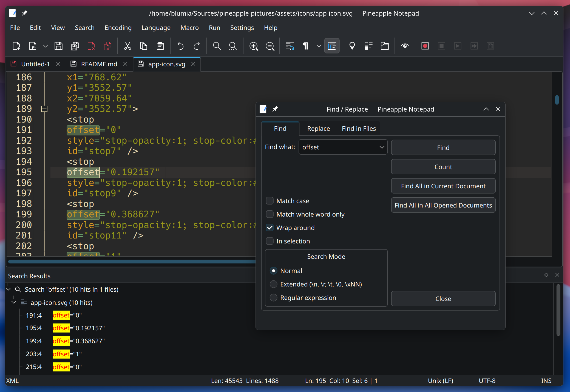Click the Undo arrow icon
This screenshot has width=570, height=392.
[180, 46]
